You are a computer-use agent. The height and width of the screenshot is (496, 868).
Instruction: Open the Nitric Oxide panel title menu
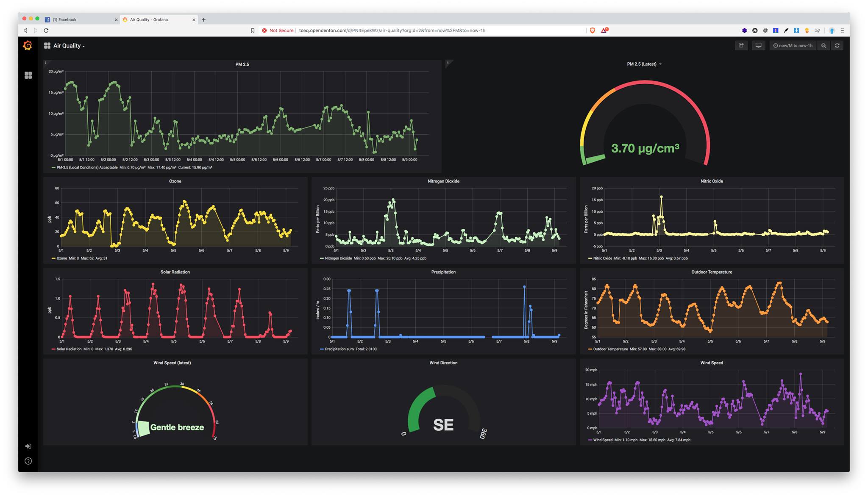[x=712, y=181]
